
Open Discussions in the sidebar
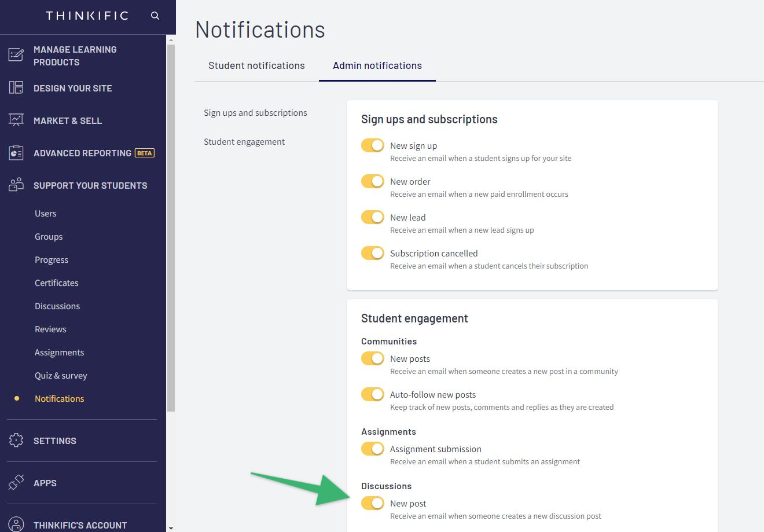point(57,306)
